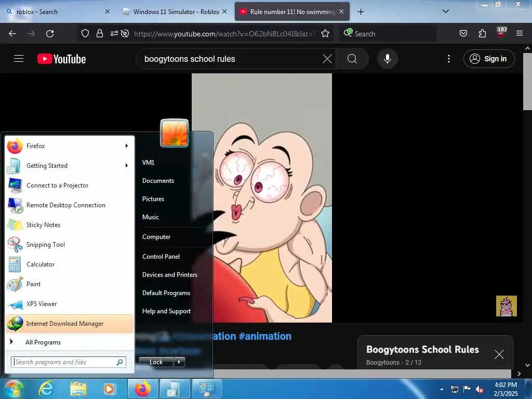Expand Getting Started submenu arrow
This screenshot has height=399, width=532.
(x=127, y=166)
